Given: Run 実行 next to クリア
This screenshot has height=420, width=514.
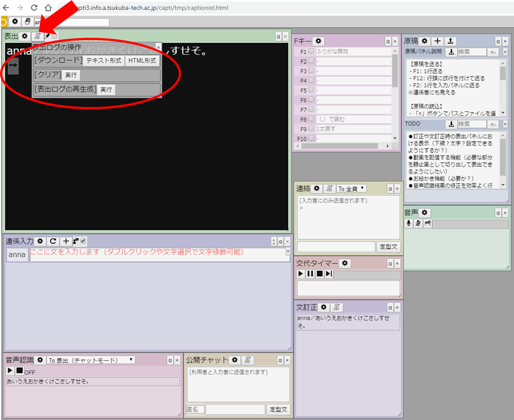Looking at the screenshot, I should (71, 75).
